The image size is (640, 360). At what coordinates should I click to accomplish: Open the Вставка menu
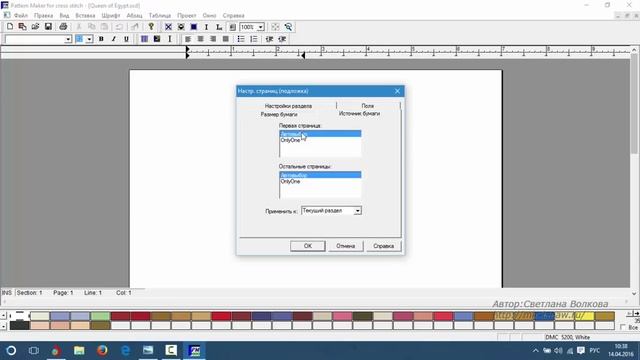85,16
